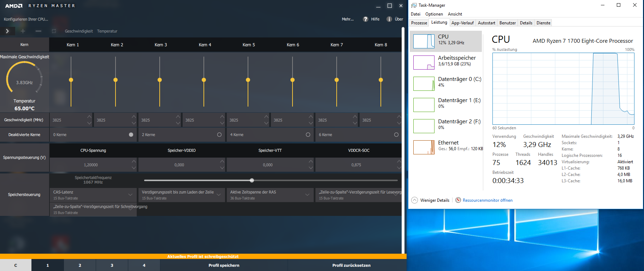Click the Weniger Details label
The height and width of the screenshot is (271, 644).
435,200
